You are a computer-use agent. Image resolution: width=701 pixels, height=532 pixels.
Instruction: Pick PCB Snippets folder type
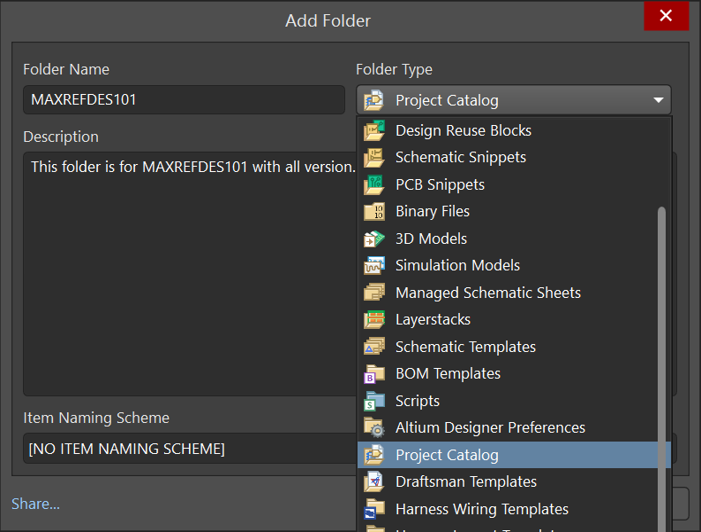point(508,185)
